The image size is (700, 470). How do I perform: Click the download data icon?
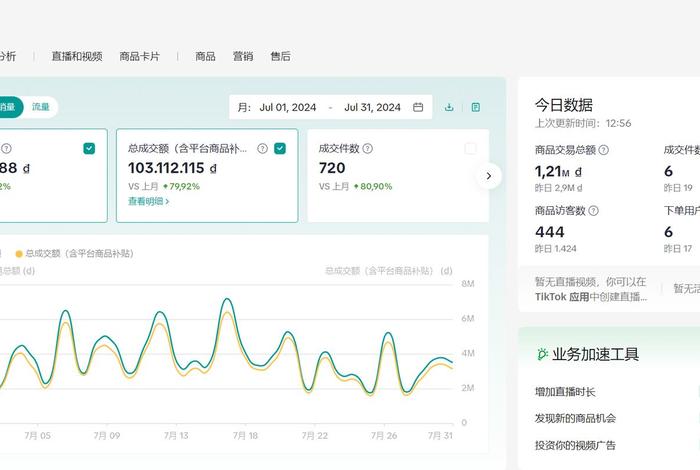pos(449,107)
